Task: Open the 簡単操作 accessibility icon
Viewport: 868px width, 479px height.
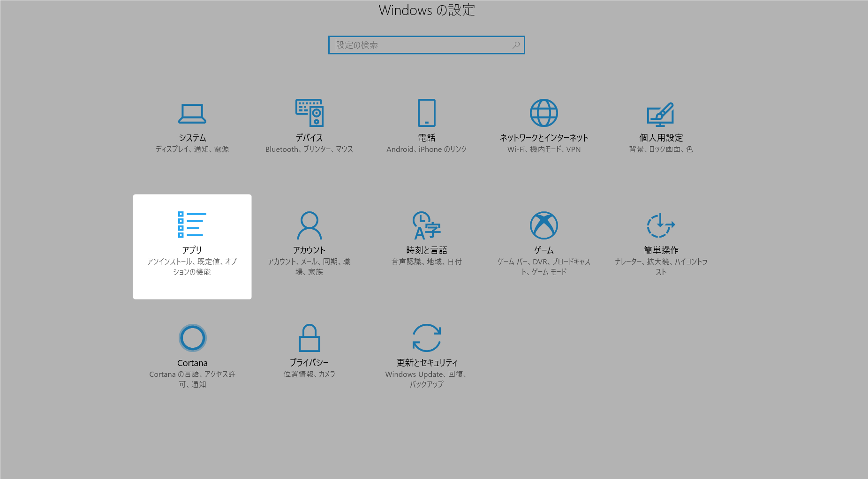Action: tap(661, 225)
